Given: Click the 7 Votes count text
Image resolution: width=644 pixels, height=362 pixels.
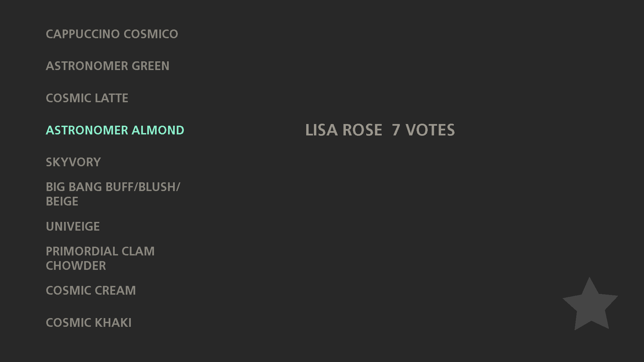Looking at the screenshot, I should pyautogui.click(x=423, y=130).
